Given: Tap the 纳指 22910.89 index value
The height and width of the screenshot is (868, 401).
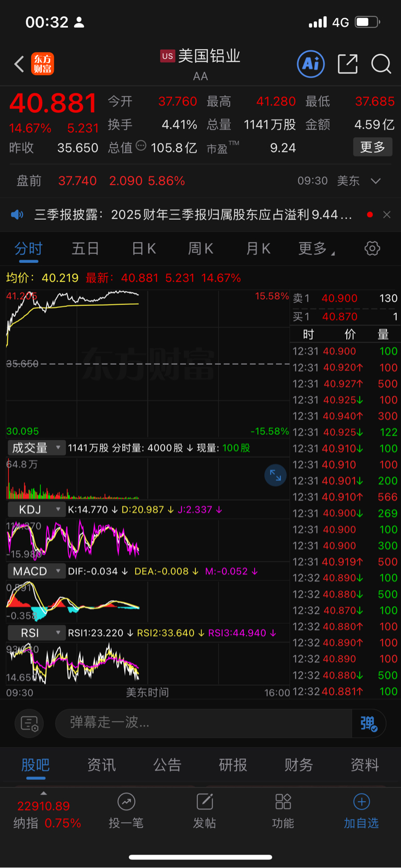Looking at the screenshot, I should pyautogui.click(x=43, y=806).
